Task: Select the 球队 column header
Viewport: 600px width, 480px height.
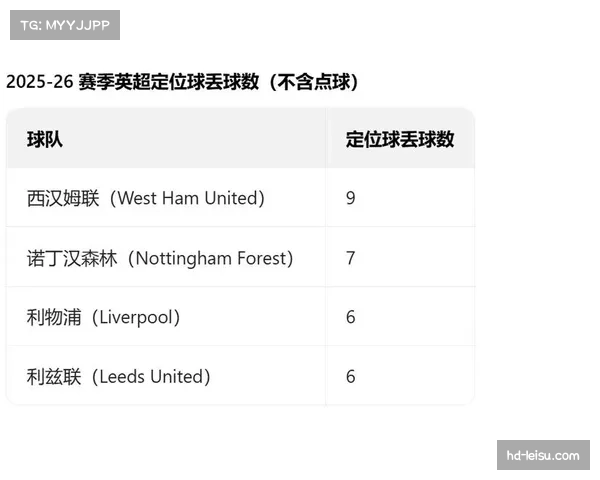Action: pyautogui.click(x=45, y=139)
